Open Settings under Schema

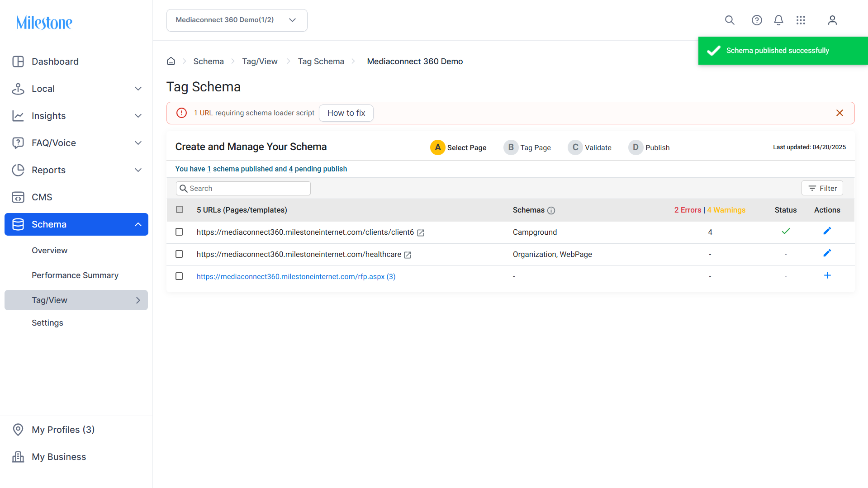click(x=47, y=323)
